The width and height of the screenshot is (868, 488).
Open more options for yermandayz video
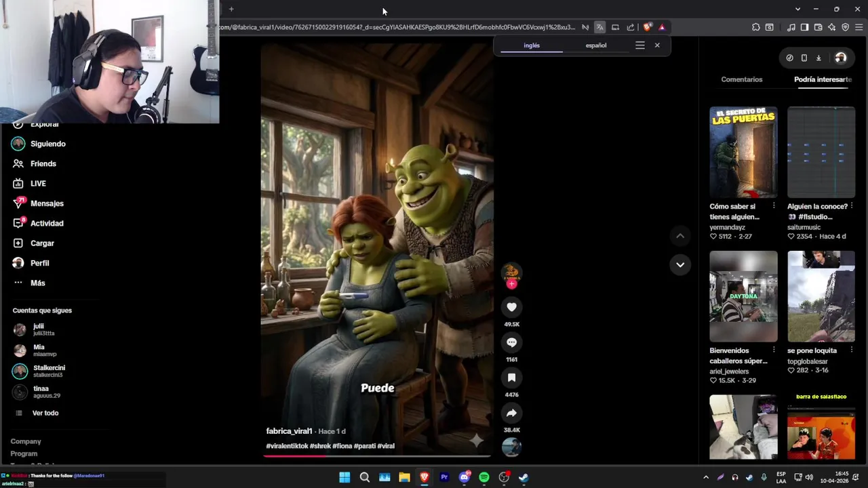coord(774,206)
